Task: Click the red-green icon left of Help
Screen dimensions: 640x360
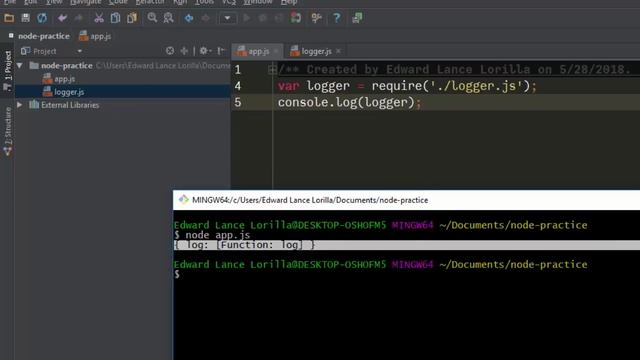Action: 296,18
